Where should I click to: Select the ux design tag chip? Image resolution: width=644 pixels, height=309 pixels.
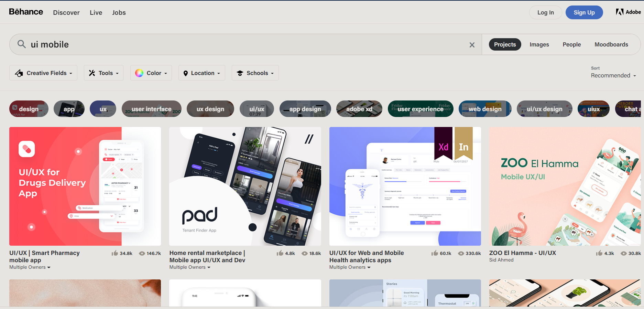point(210,109)
